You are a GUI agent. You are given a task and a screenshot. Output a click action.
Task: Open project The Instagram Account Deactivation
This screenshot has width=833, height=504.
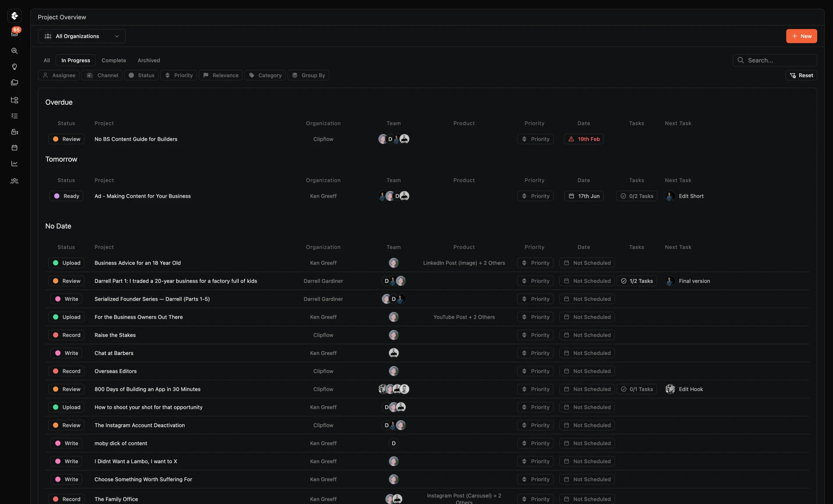pos(139,425)
